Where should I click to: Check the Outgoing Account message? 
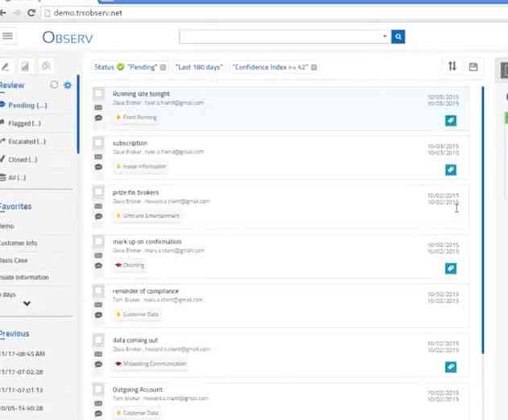(x=98, y=389)
